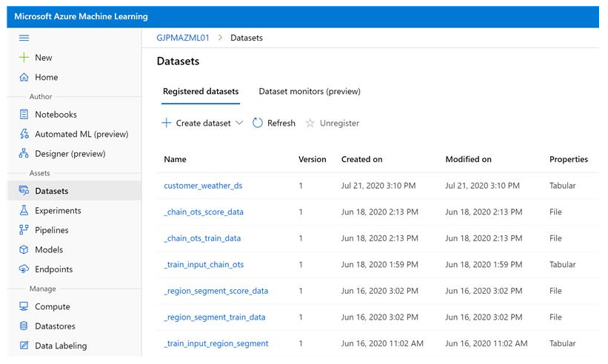
Task: Open Compute under the Manage section
Action: (x=53, y=307)
